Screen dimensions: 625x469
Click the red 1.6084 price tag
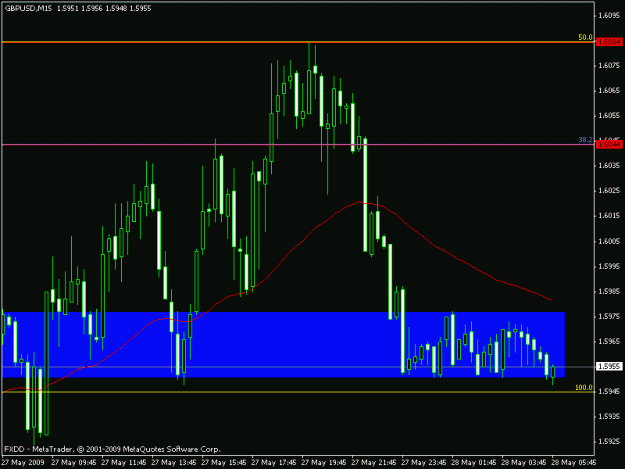point(609,42)
